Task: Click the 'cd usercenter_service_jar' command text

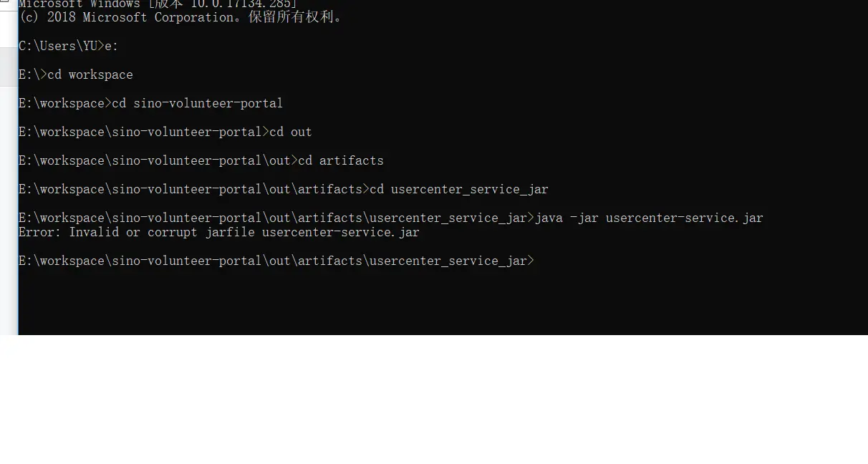Action: (x=459, y=189)
